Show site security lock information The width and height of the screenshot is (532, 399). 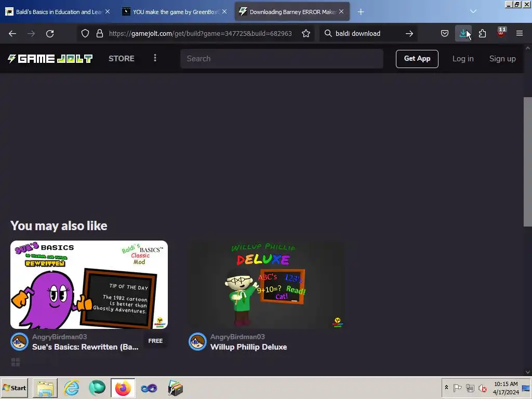[99, 33]
